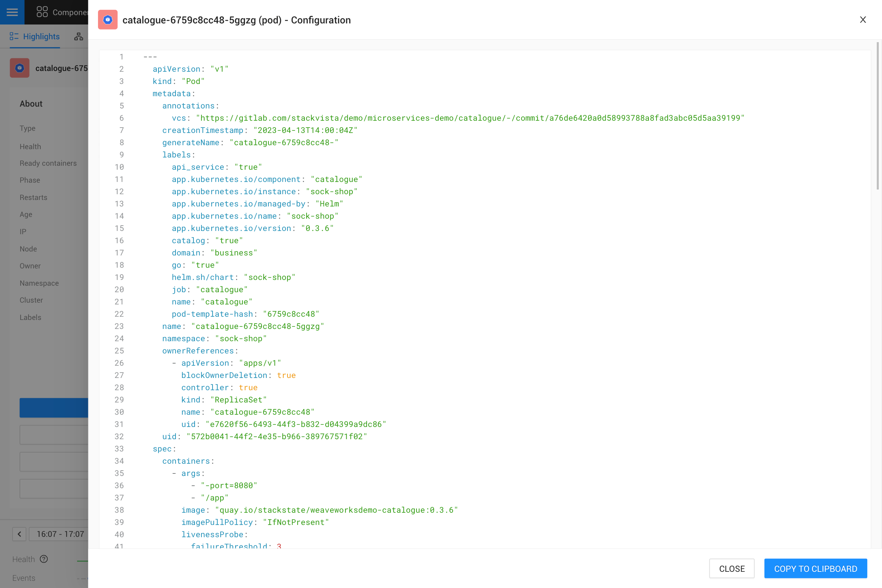Select Namespace in the About section
The height and width of the screenshot is (588, 882).
(x=39, y=283)
